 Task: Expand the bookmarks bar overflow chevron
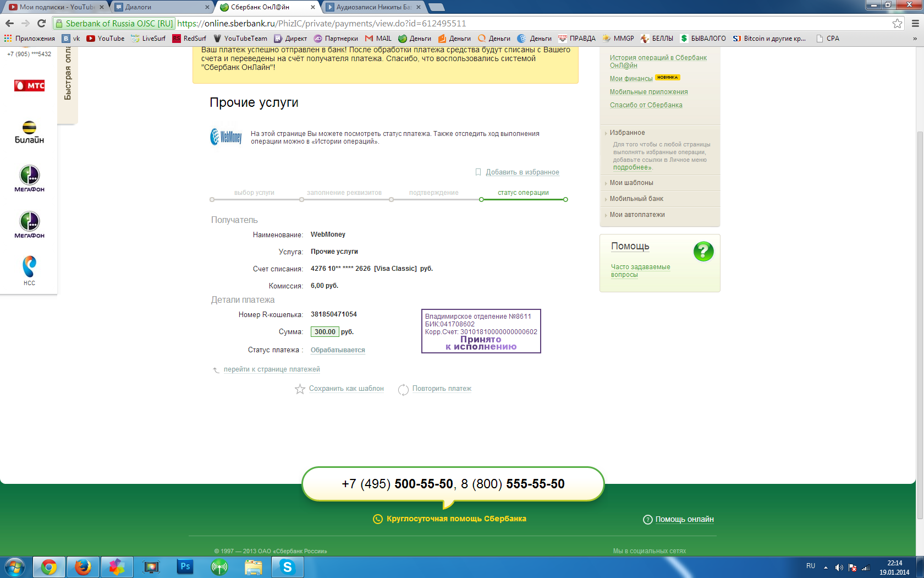(x=915, y=39)
